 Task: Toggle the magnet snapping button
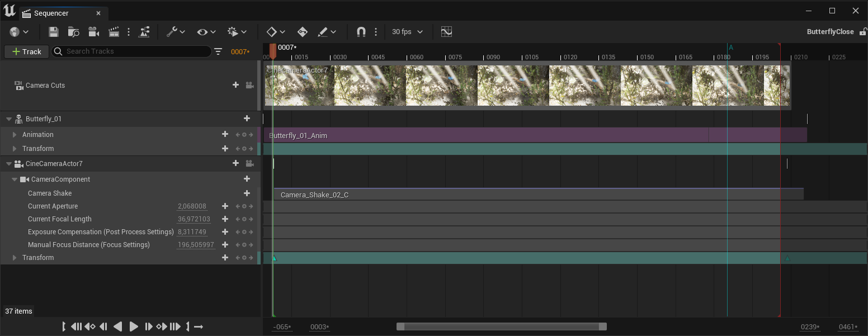click(x=361, y=32)
